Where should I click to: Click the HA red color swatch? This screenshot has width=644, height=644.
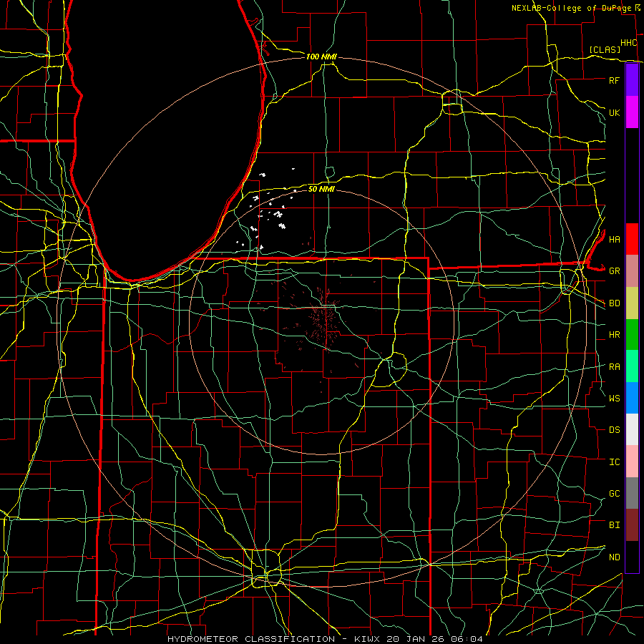(632, 239)
